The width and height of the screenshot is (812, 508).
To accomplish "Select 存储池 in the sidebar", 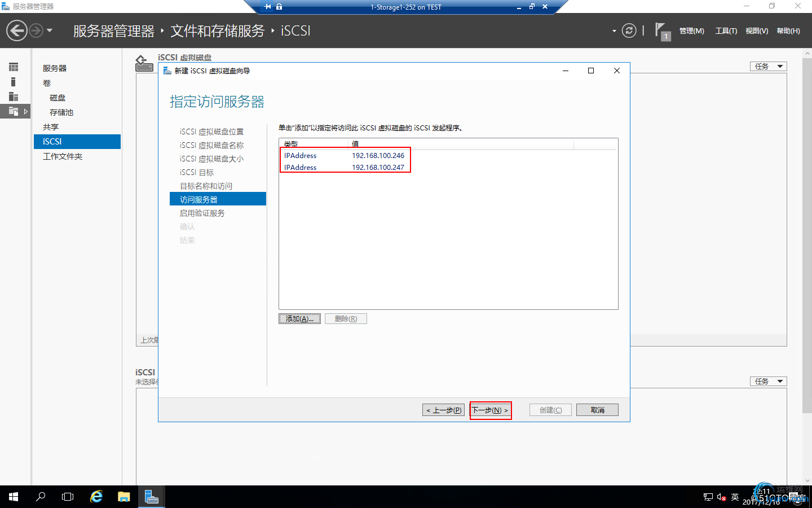I will point(61,112).
